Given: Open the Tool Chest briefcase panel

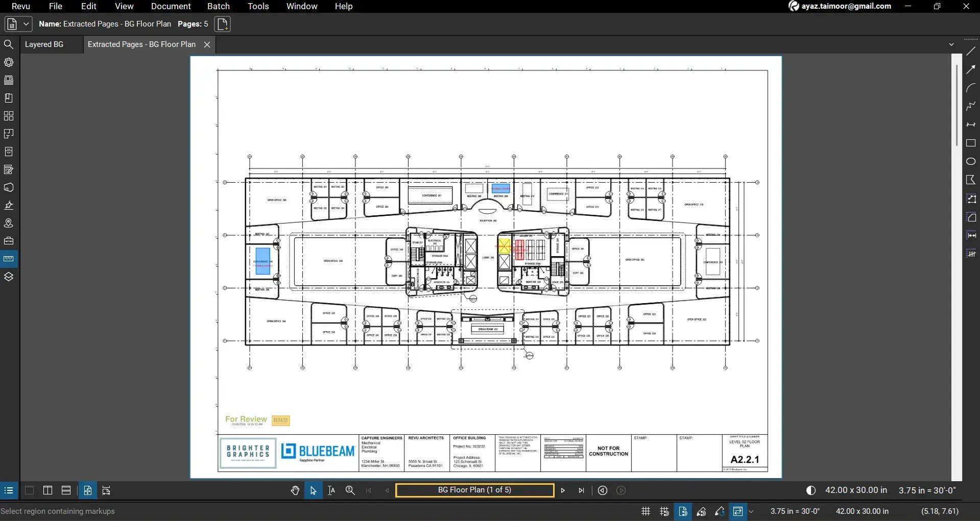Looking at the screenshot, I should point(9,241).
